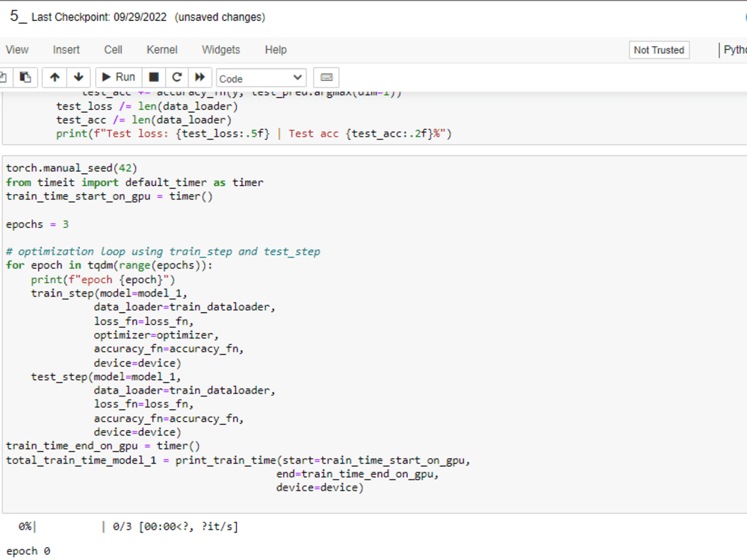Click 'train_step(model=model_1,' line

click(109, 293)
